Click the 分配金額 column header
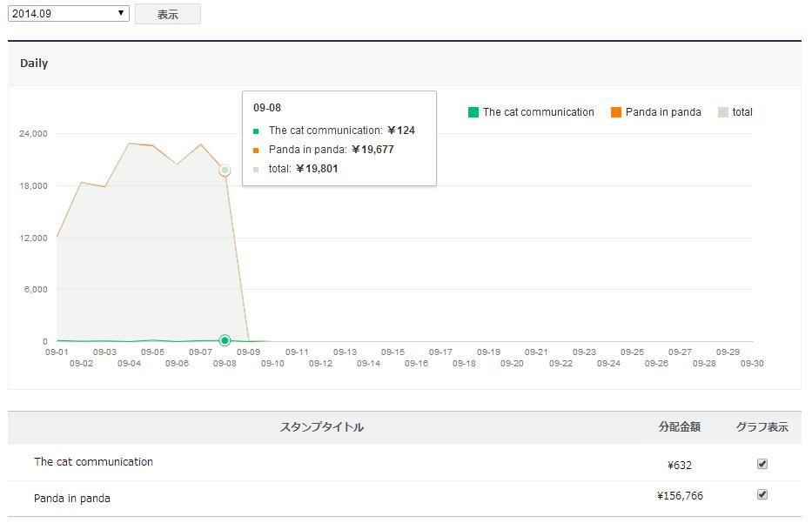The height and width of the screenshot is (523, 812). pyautogui.click(x=680, y=426)
